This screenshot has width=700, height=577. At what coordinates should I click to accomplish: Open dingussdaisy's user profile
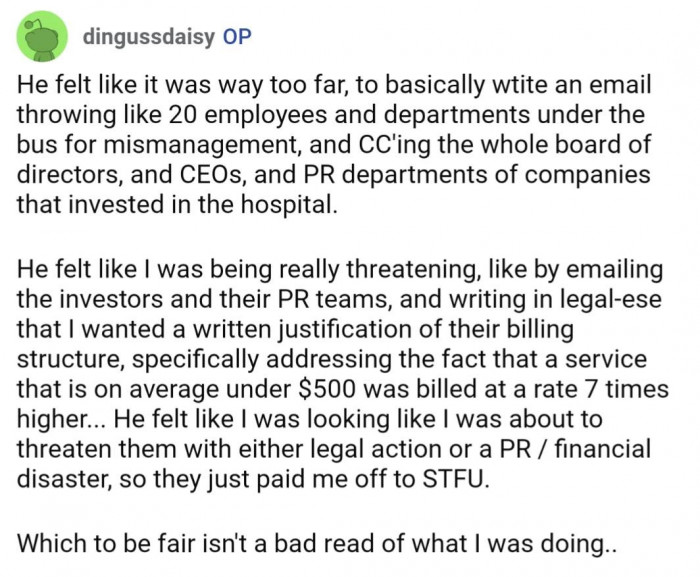162,38
